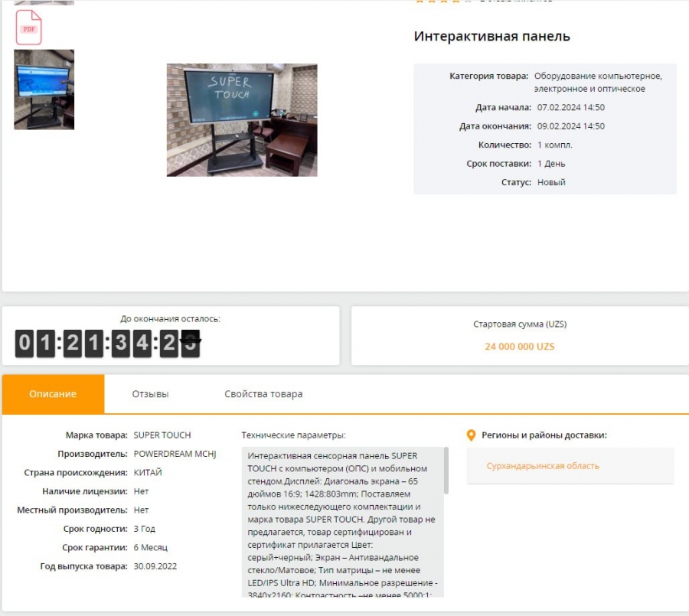Click the delivery term 1 День
689x616 pixels.
tap(551, 164)
